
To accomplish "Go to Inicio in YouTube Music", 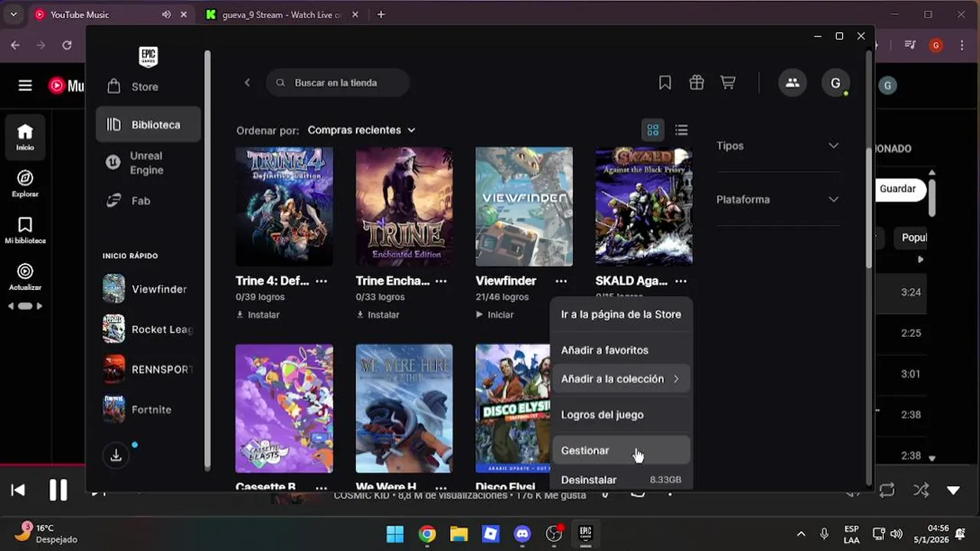I will pyautogui.click(x=25, y=137).
